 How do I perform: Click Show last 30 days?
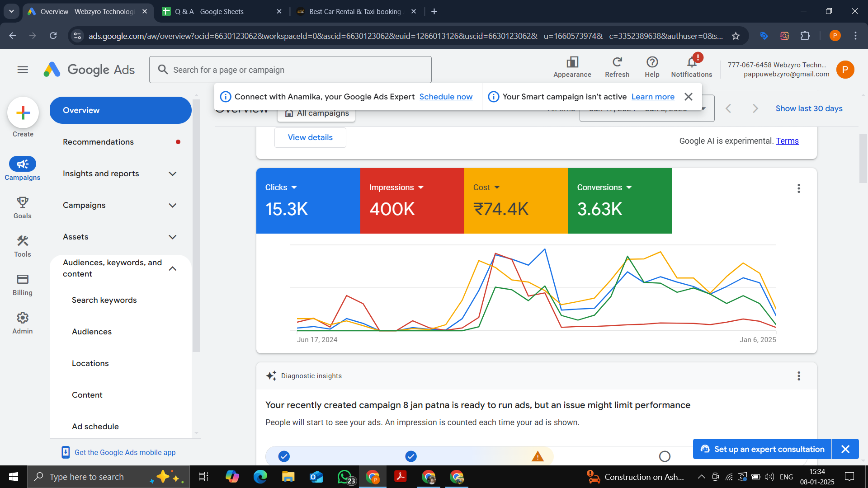pyautogui.click(x=809, y=108)
